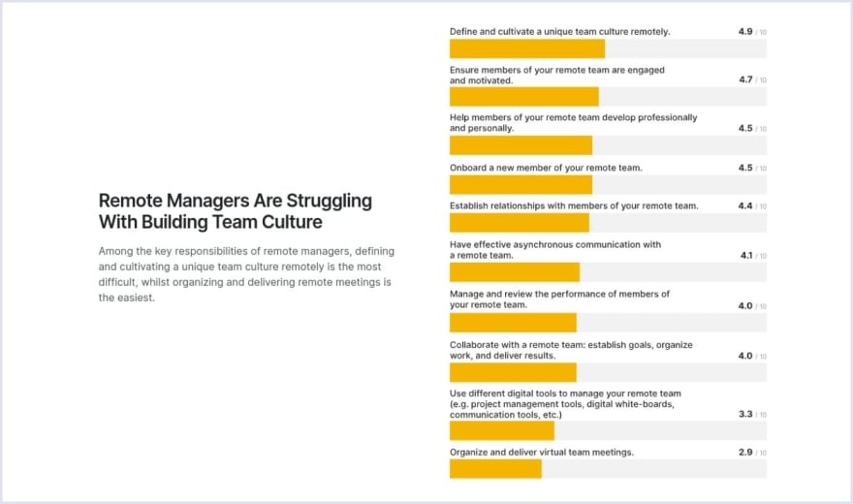Screen dimensions: 853x504
Task: Click the 2.9 score value
Action: pos(745,452)
